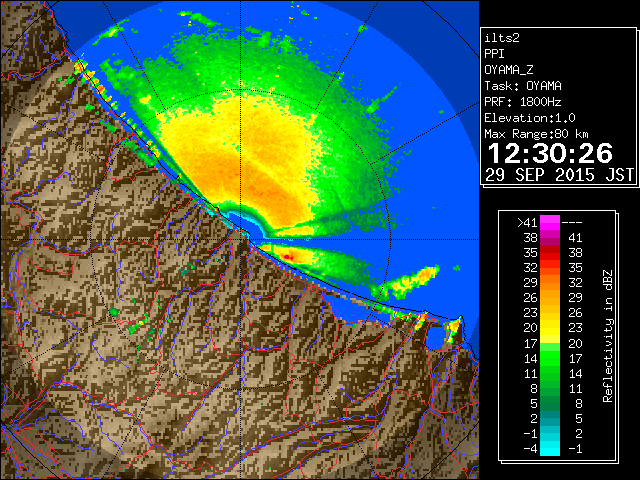The width and height of the screenshot is (640, 480).
Task: Select the 'Elevation:1.0' entry
Action: tap(530, 118)
